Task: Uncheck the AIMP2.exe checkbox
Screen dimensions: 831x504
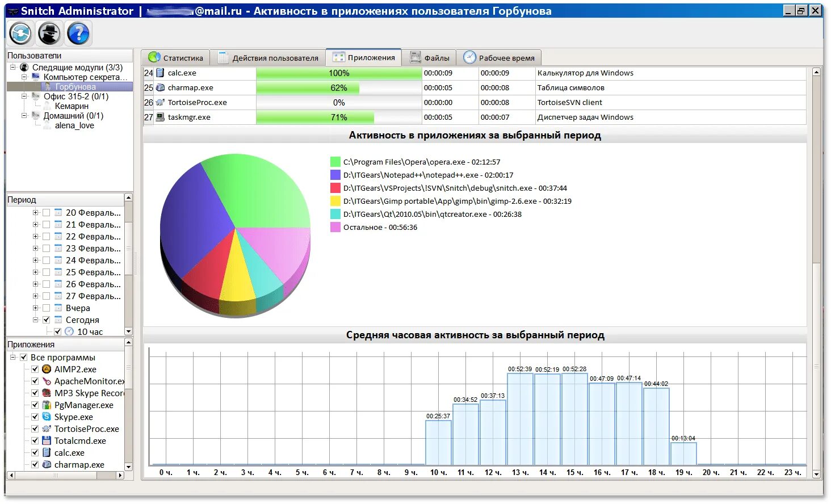Action: [x=35, y=369]
